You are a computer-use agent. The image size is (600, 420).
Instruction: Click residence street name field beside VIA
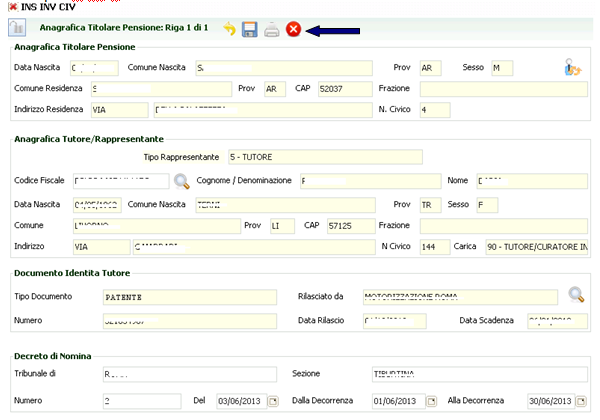point(263,110)
